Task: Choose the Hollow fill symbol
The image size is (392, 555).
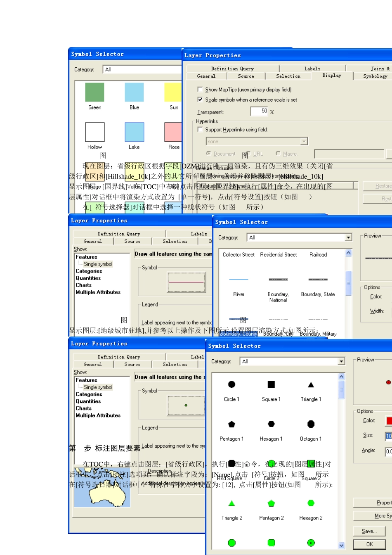Action: tap(94, 132)
